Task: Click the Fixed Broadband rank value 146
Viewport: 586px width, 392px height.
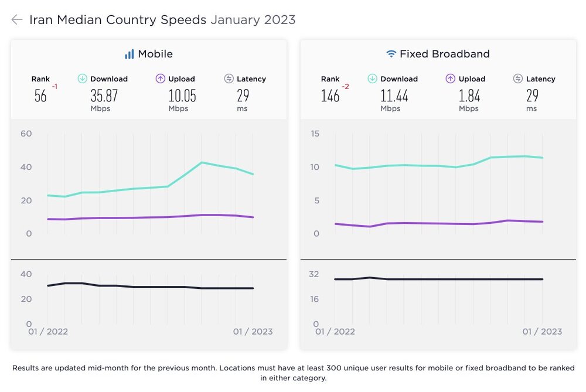Action: [x=330, y=96]
